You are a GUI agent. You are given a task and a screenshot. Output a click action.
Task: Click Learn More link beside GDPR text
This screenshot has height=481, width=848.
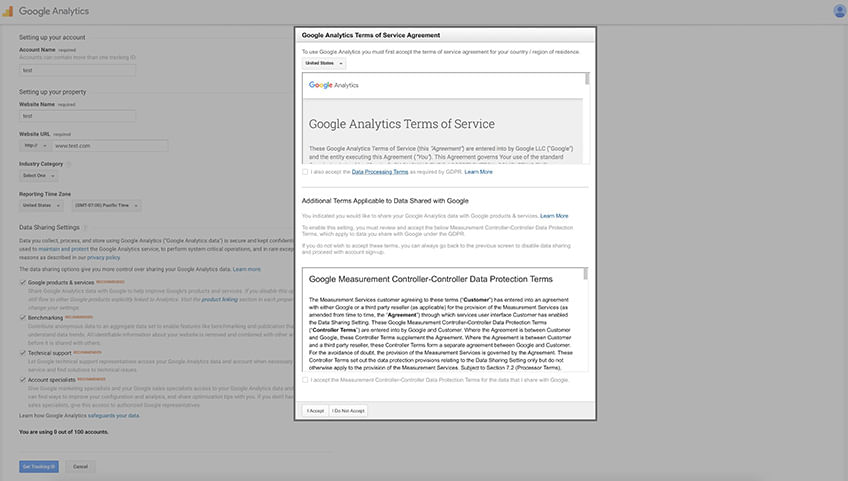point(478,172)
